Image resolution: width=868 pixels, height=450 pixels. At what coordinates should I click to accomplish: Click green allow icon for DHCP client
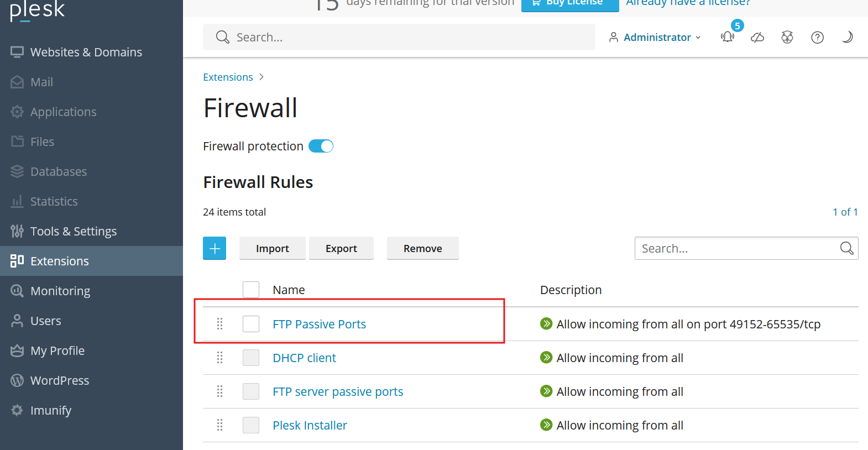click(546, 357)
